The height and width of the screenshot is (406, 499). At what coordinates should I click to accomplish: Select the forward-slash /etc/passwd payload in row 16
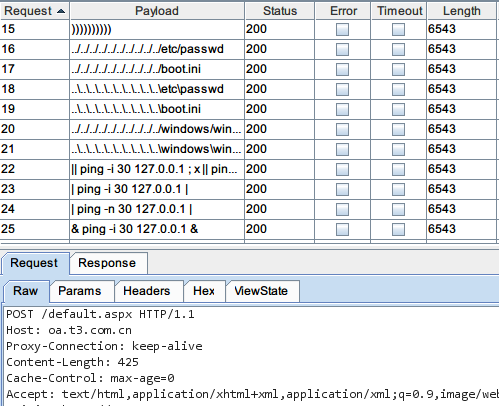157,49
